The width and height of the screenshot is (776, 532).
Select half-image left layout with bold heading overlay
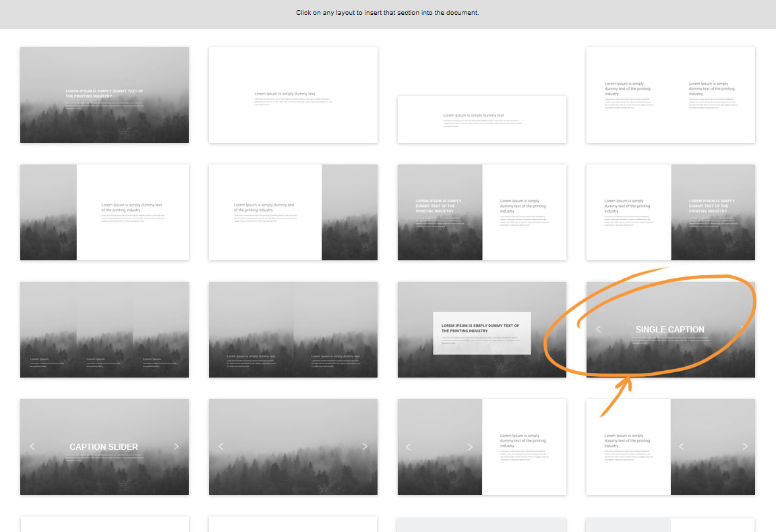tap(481, 212)
